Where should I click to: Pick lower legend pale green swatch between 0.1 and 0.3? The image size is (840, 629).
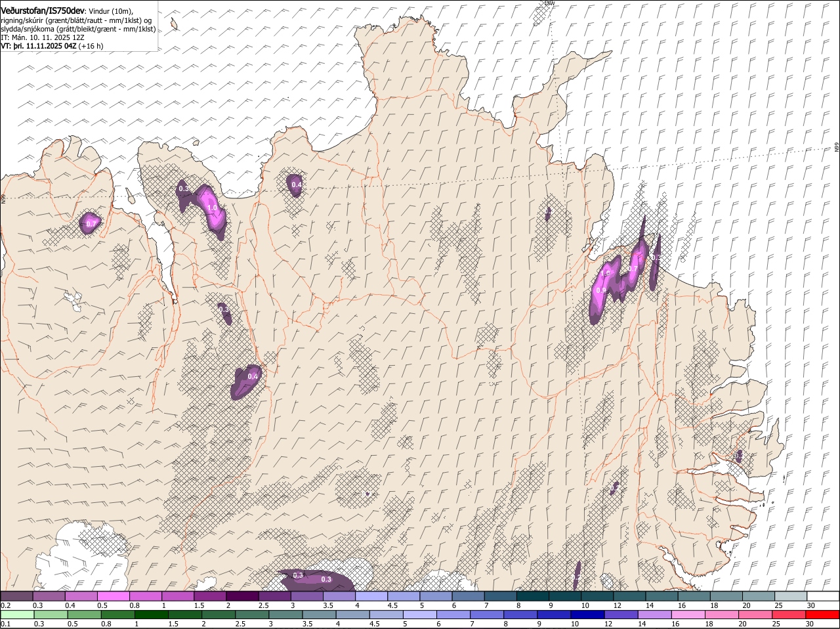click(18, 615)
